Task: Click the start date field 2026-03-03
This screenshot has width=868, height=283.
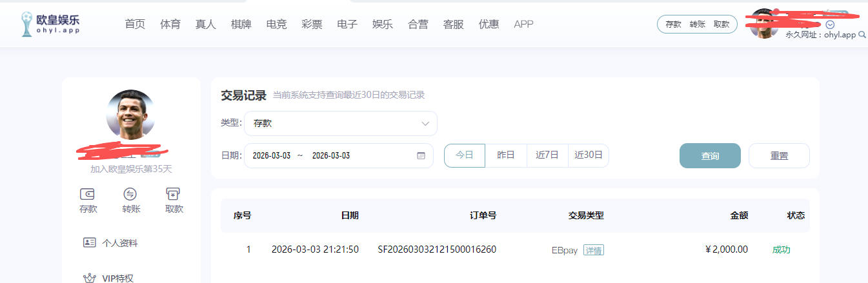Action: point(272,156)
